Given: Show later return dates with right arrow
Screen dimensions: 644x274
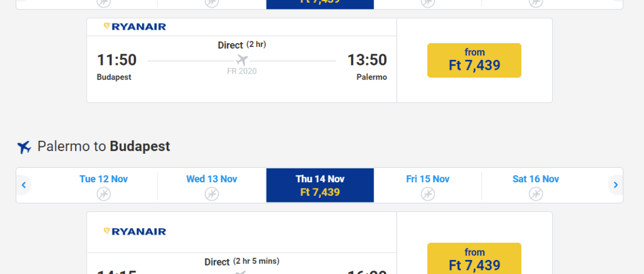Looking at the screenshot, I should (615, 185).
